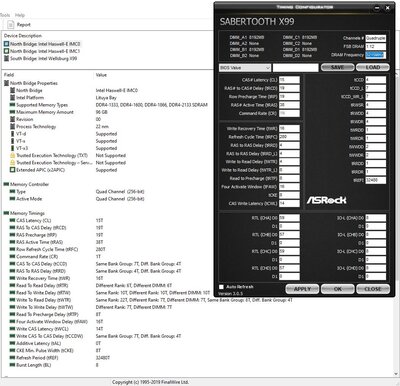This screenshot has width=400, height=386.
Task: Select North Bridge Intel Haswell-E IMC0 device icon
Action: click(6, 44)
